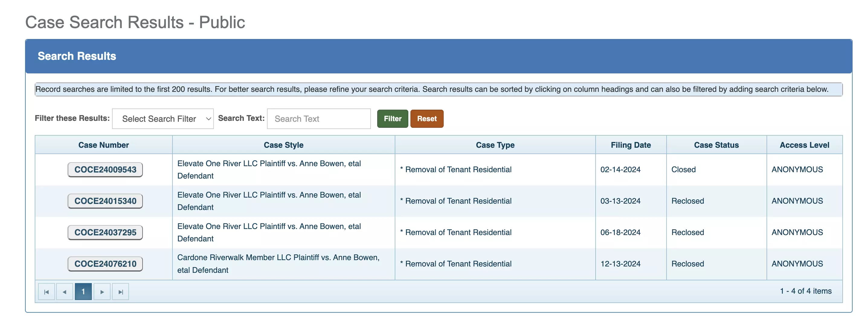Go to the first page of results
Image resolution: width=868 pixels, height=316 pixels.
47,292
